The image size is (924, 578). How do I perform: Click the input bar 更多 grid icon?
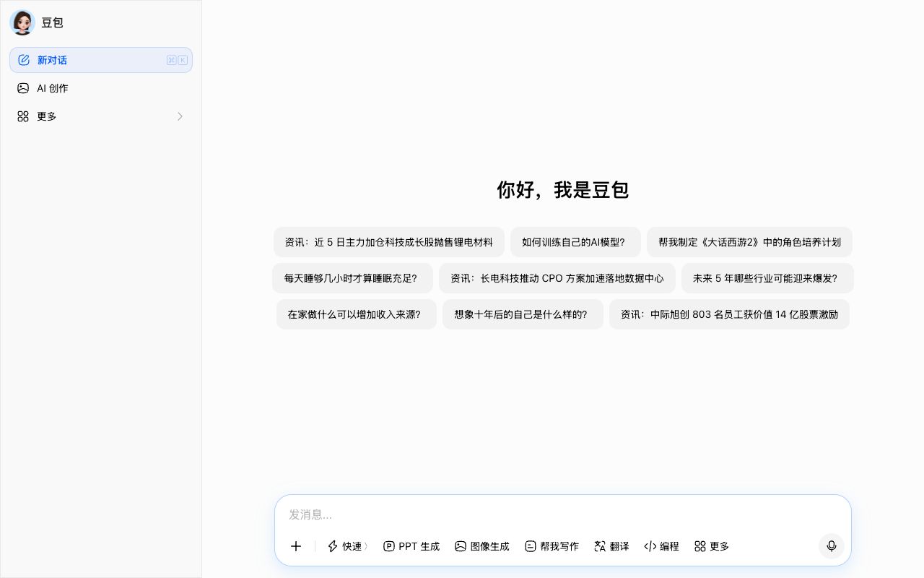pos(700,546)
